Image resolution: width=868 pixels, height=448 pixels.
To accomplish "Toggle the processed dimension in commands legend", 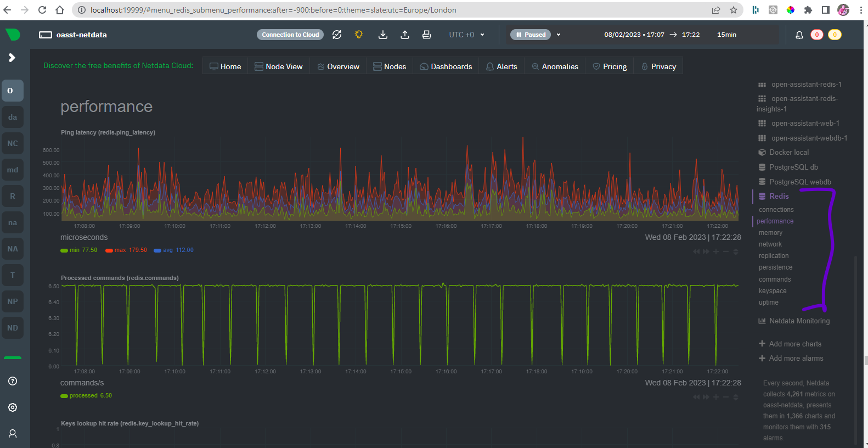I will (86, 395).
